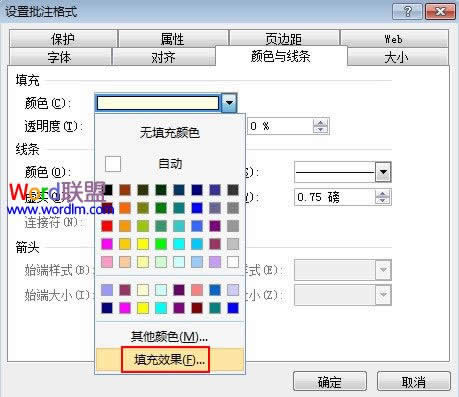Image resolution: width=459 pixels, height=397 pixels.
Task: Choose the bright yellow color swatch
Action: tap(143, 244)
